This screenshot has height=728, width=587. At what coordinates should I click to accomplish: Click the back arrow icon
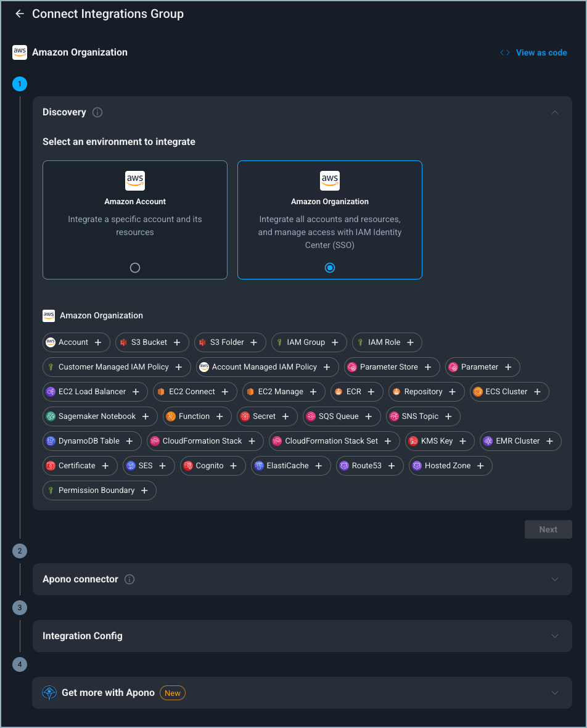coord(20,14)
